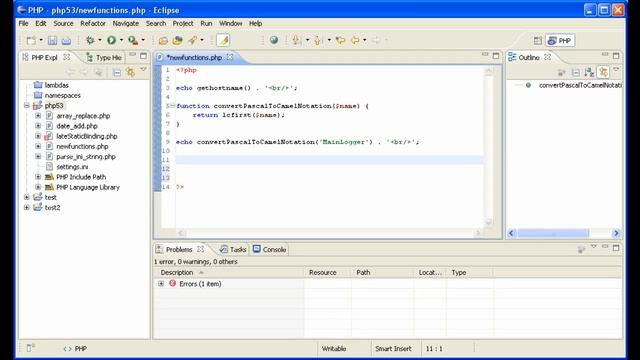Open the Window menu
This screenshot has height=360, width=640.
(x=231, y=23)
